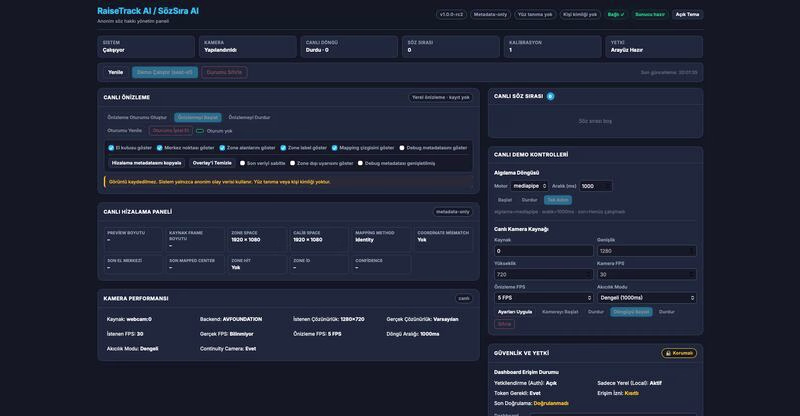This screenshot has height=416, width=800.
Task: Toggle Zone label göster checkbox
Action: 283,148
